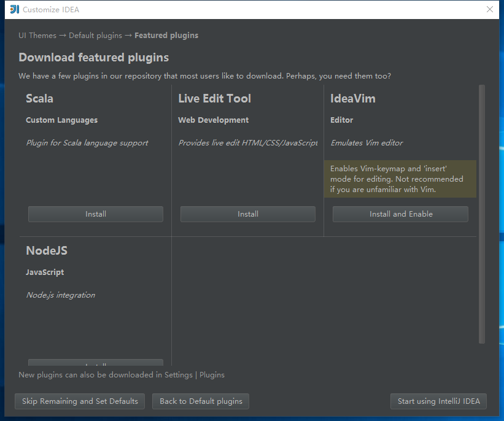Image resolution: width=504 pixels, height=421 pixels.
Task: Click the IntelliJ IDEA logo icon in title bar
Action: (15, 9)
